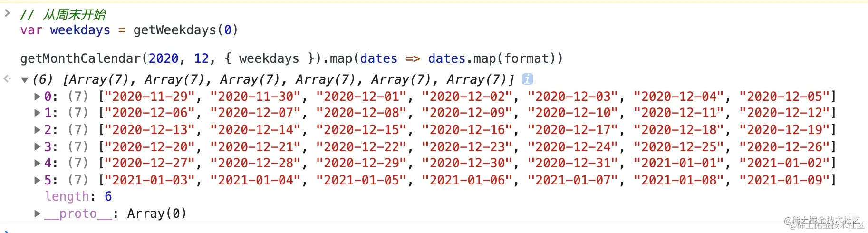This screenshot has width=868, height=233.
Task: Click the date string "2021-01-04"
Action: pos(256,180)
